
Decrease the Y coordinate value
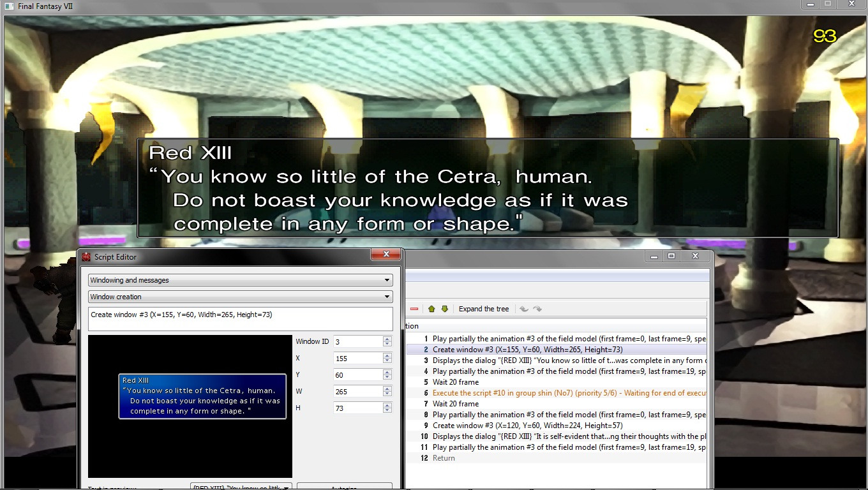pos(387,378)
